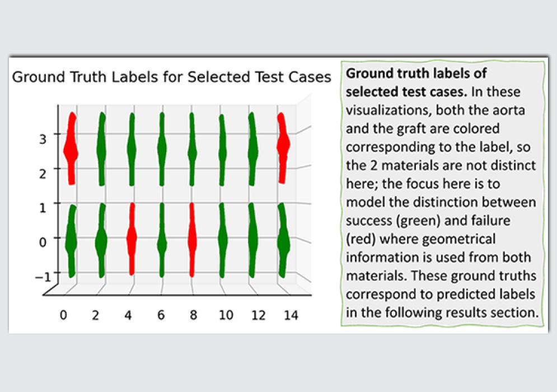Select the green aorta in upper row at x=6
Screen dimensions: 557x392
162,148
